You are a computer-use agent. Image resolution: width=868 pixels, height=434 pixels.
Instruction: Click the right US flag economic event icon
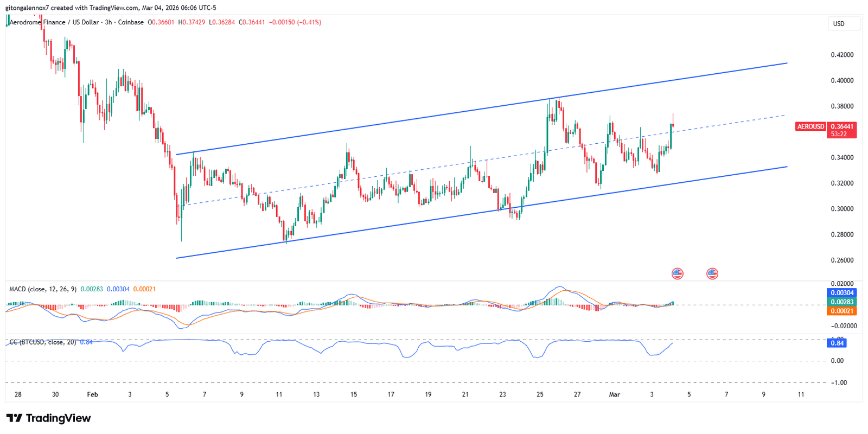point(712,273)
